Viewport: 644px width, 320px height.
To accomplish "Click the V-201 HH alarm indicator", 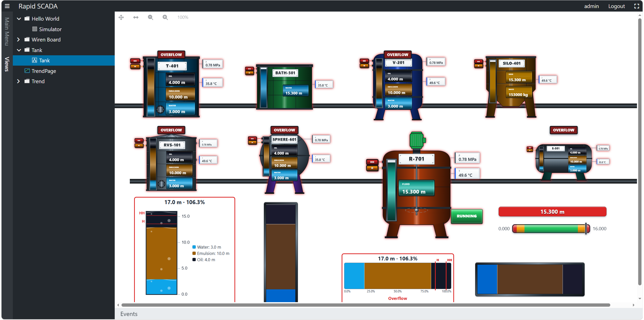I will tap(364, 61).
